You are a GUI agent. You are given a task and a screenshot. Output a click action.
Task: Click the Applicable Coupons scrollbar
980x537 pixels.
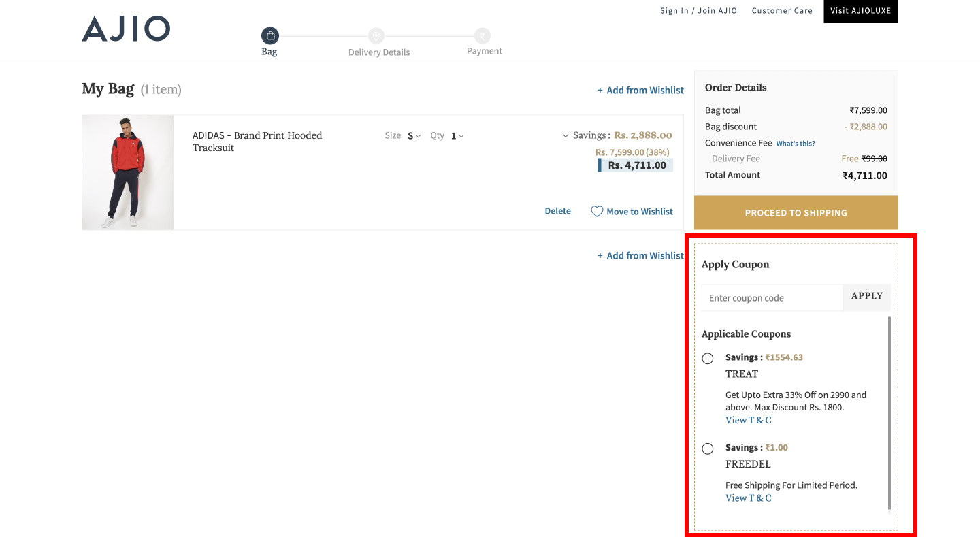pyautogui.click(x=889, y=412)
